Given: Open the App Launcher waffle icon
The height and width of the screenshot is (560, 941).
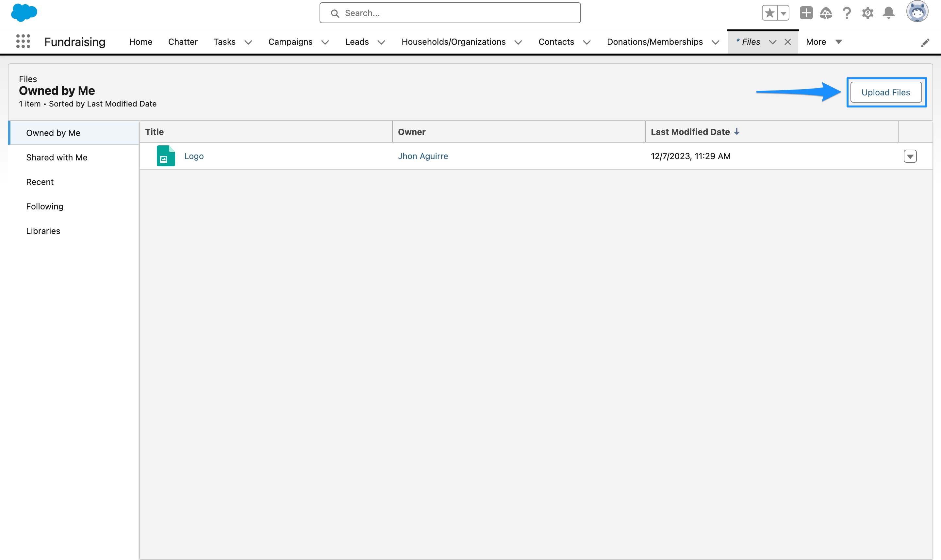Looking at the screenshot, I should [x=23, y=41].
